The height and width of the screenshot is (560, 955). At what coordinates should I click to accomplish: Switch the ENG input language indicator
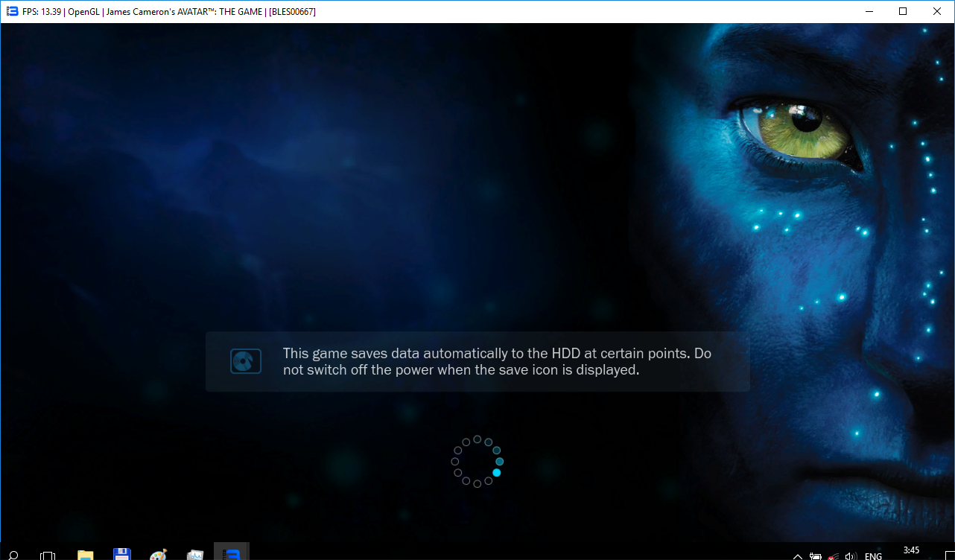(x=874, y=556)
